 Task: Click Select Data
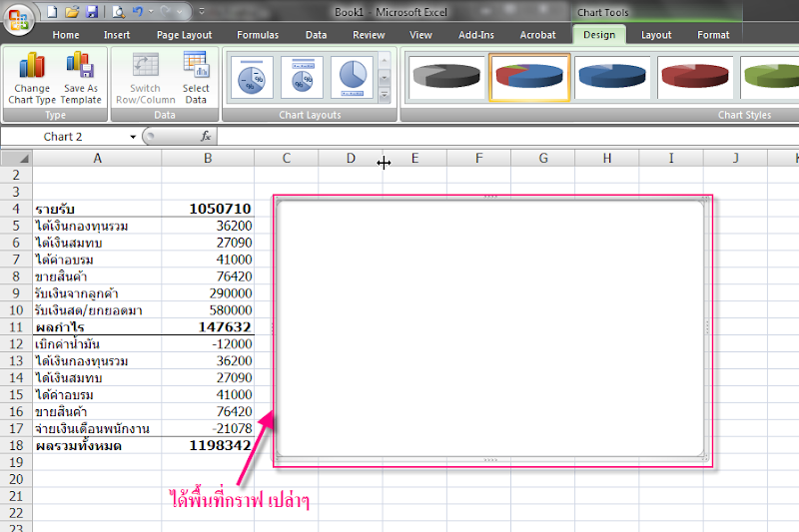click(x=196, y=78)
